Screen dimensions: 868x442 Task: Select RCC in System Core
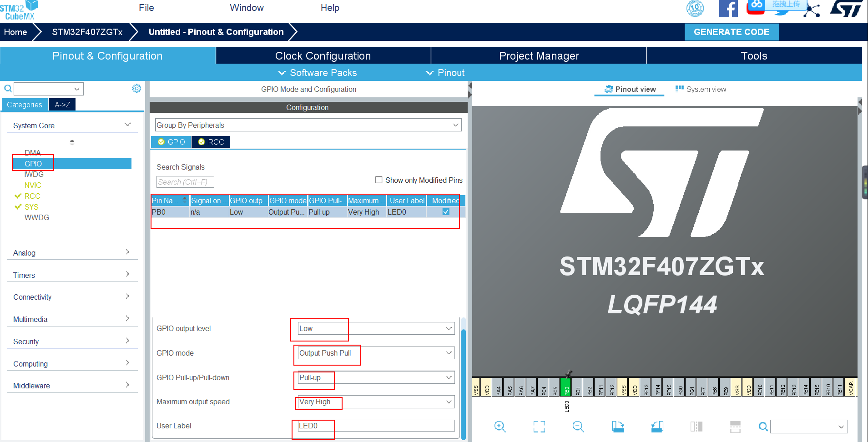coord(32,196)
